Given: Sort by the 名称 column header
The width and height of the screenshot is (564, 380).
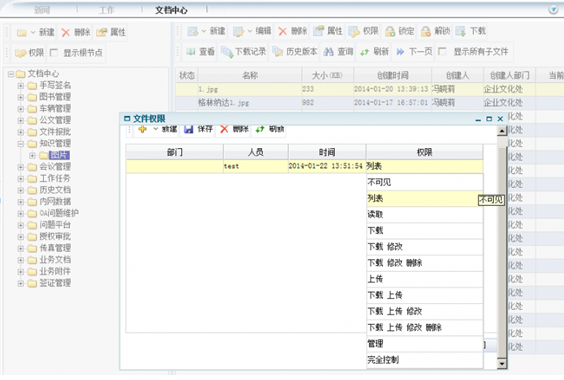Looking at the screenshot, I should point(250,76).
